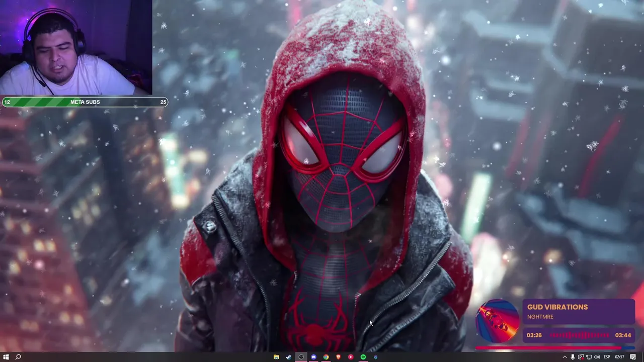The image size is (644, 362).
Task: Switch to OBS Studio in taskbar
Action: (x=301, y=357)
